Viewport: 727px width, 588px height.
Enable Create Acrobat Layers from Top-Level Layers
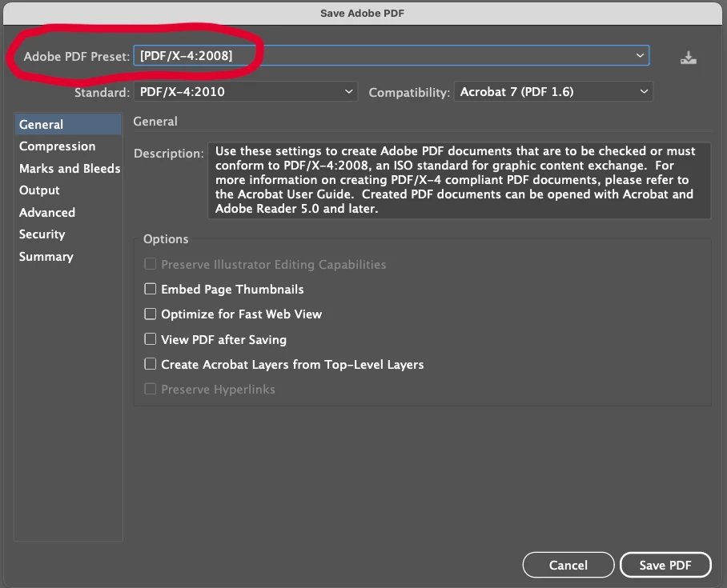pyautogui.click(x=151, y=364)
